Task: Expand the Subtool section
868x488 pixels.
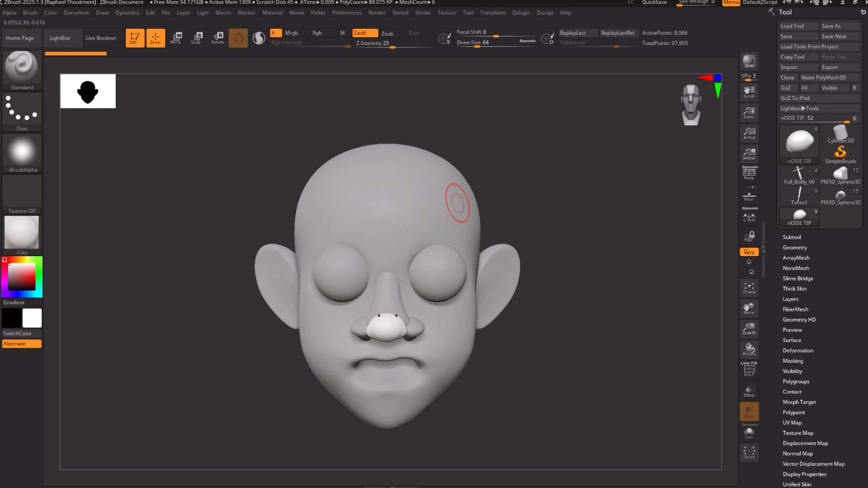Action: tap(792, 237)
